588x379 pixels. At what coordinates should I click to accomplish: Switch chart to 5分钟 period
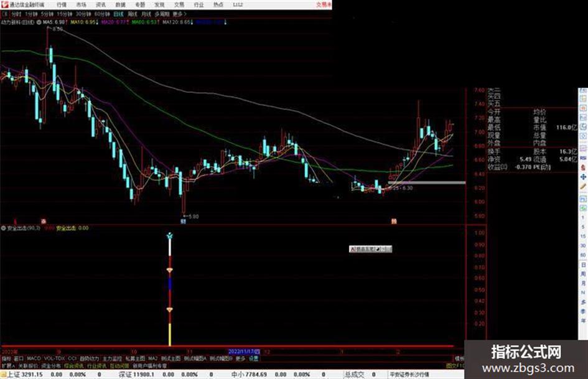[47, 14]
